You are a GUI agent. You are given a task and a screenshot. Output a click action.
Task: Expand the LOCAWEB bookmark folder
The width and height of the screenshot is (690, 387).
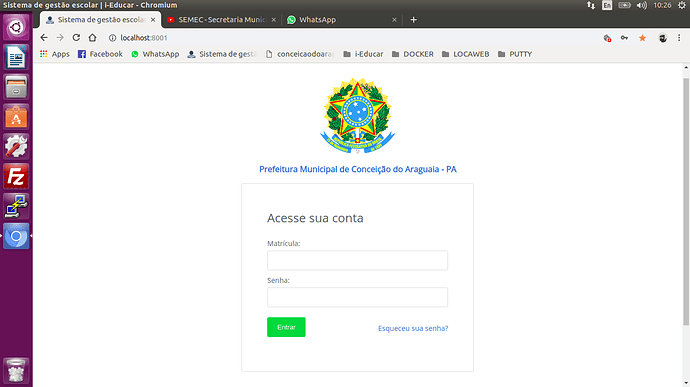click(x=465, y=54)
